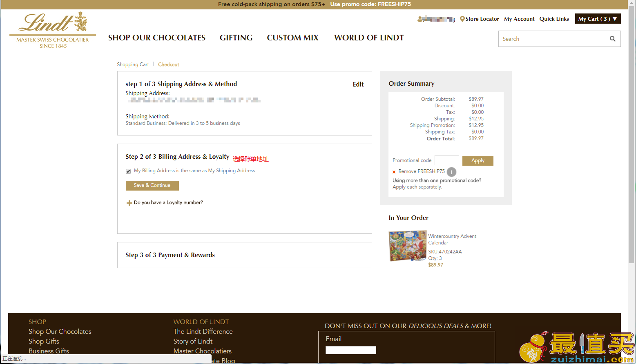Click Shipping Method description text

183,123
